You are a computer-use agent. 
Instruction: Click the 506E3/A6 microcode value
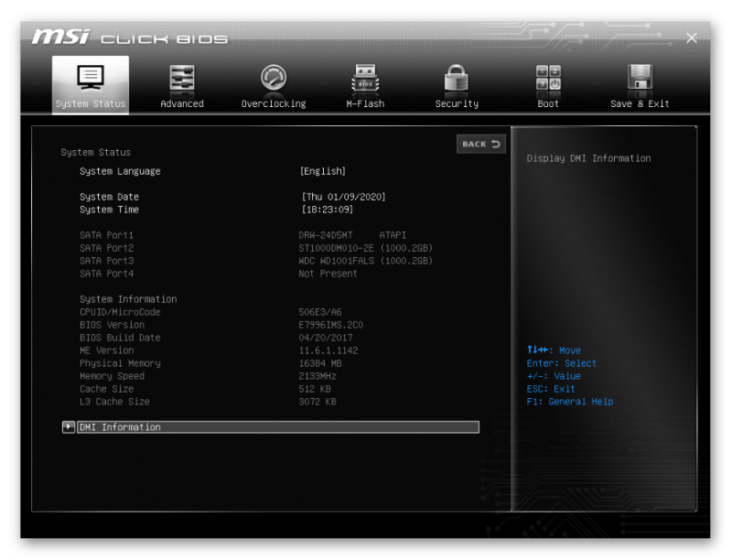320,312
